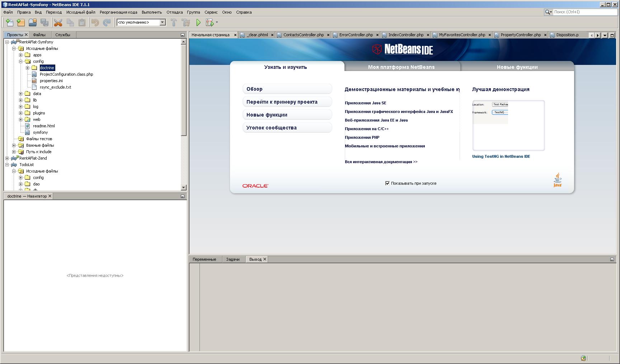The width and height of the screenshot is (620, 364).
Task: Click the status bar notification icon
Action: point(583,358)
